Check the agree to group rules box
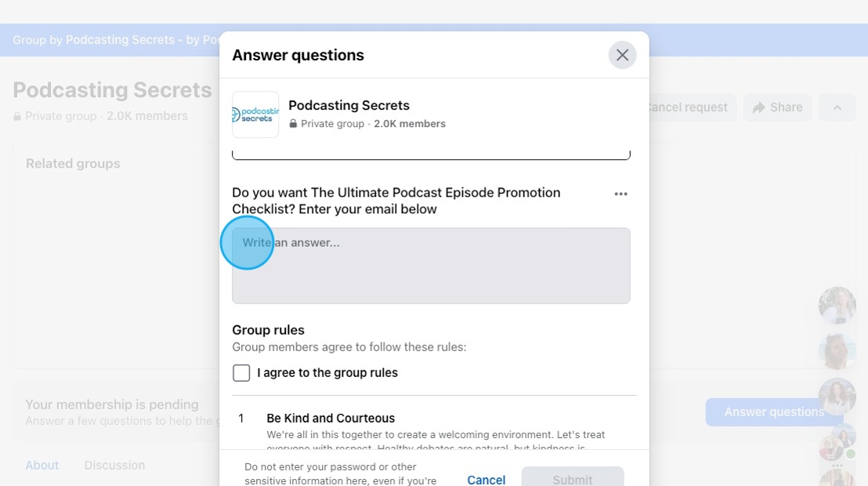The width and height of the screenshot is (868, 486). (241, 373)
